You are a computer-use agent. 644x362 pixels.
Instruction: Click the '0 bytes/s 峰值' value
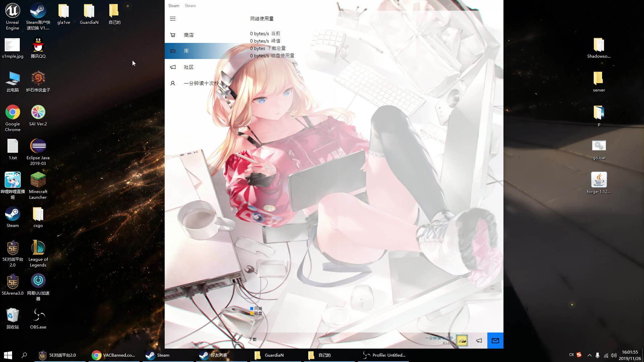(x=265, y=41)
